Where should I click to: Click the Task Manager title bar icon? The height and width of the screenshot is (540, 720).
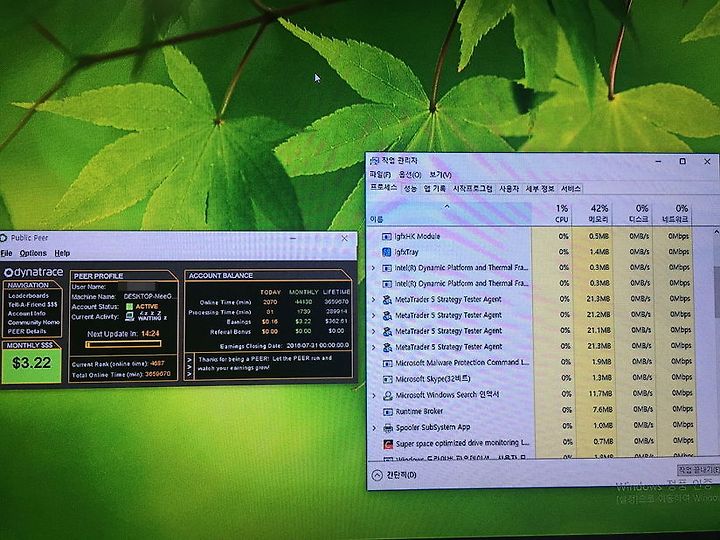pyautogui.click(x=374, y=161)
